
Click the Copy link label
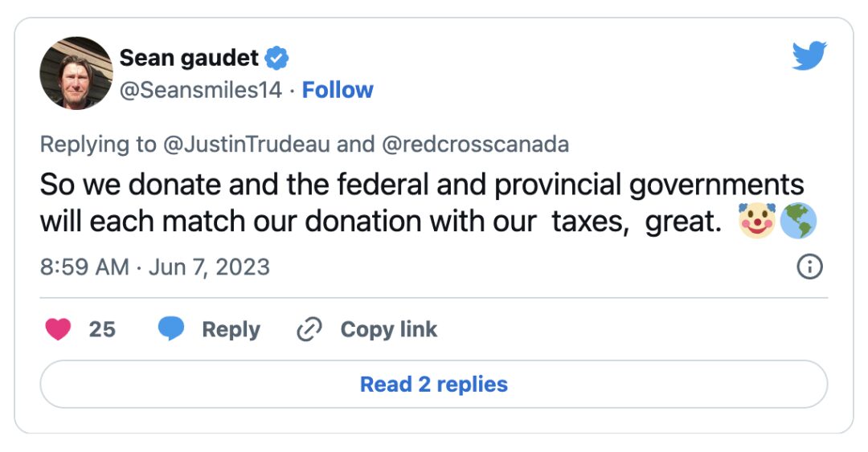click(389, 329)
